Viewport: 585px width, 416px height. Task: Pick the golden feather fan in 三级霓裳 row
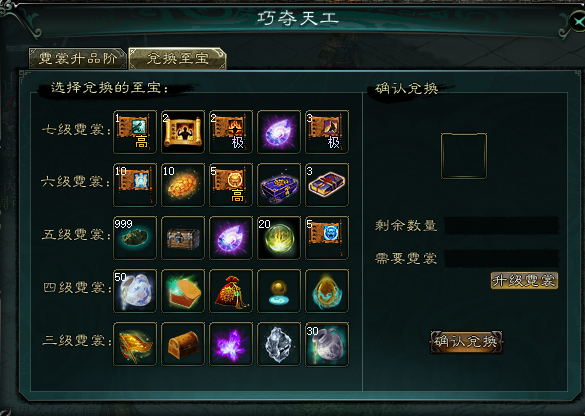tap(135, 344)
